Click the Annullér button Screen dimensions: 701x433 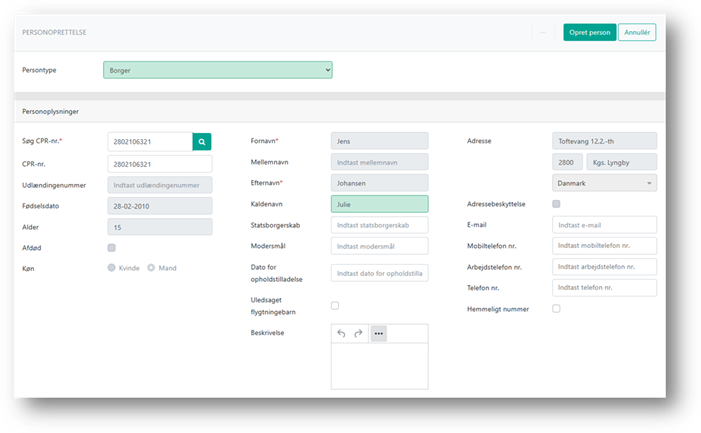coord(637,32)
